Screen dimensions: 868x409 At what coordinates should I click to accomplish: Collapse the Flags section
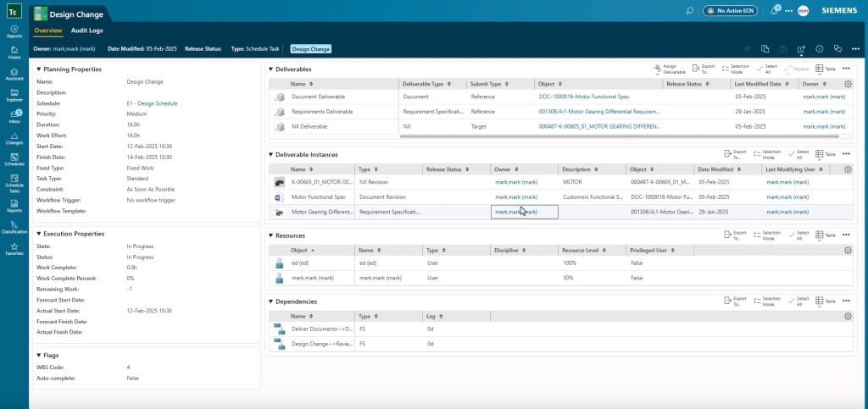(x=39, y=356)
